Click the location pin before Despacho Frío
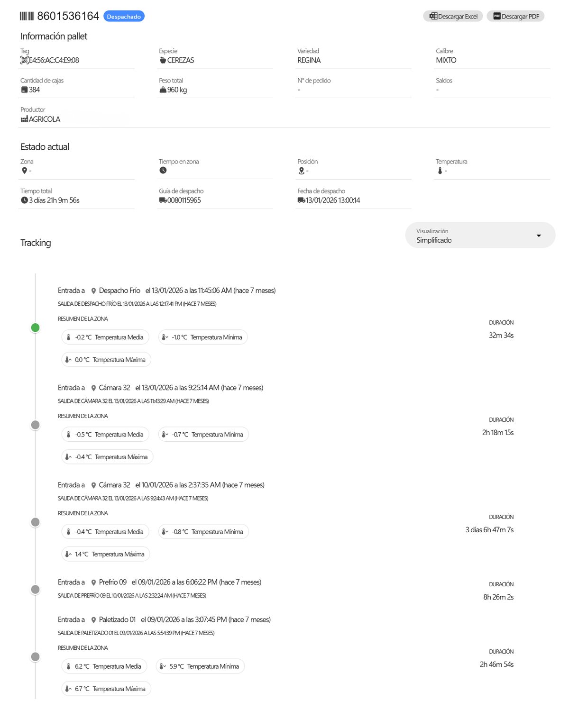Viewport: 569px width, 728px height. (x=93, y=291)
